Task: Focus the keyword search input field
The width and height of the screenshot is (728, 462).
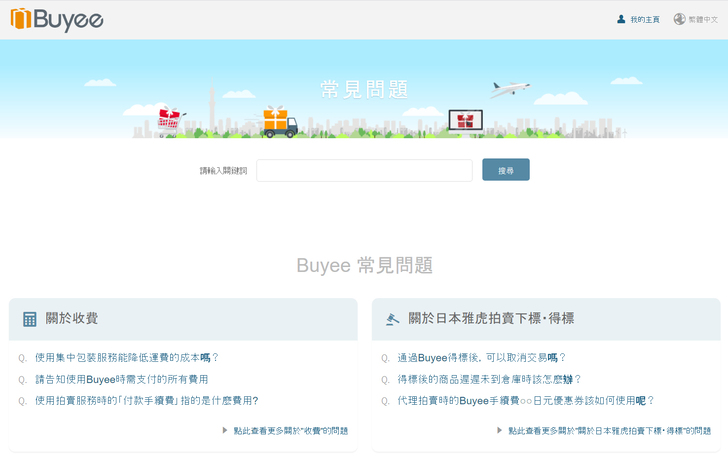Action: [x=364, y=171]
